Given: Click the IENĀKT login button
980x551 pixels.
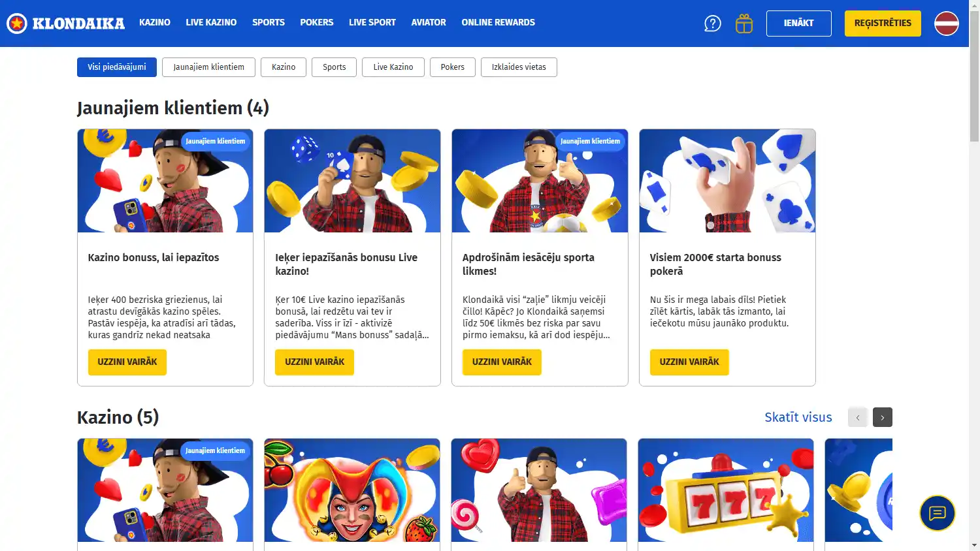Looking at the screenshot, I should [x=798, y=24].
